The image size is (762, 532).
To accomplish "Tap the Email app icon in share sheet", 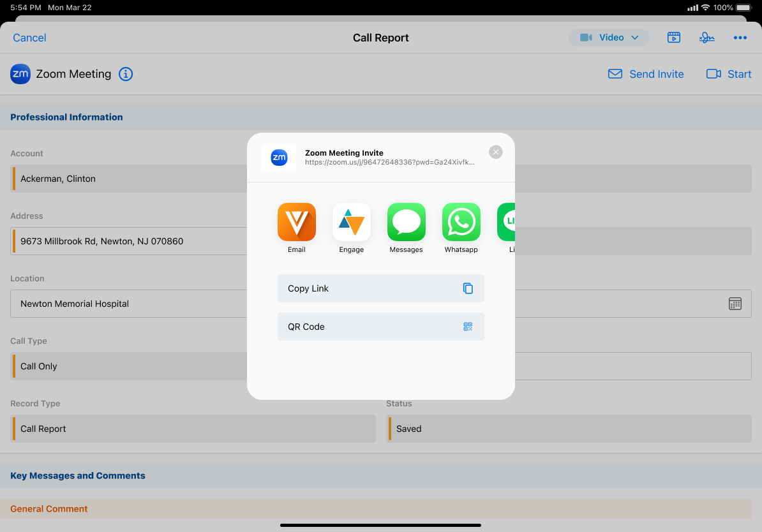I will pos(297,222).
